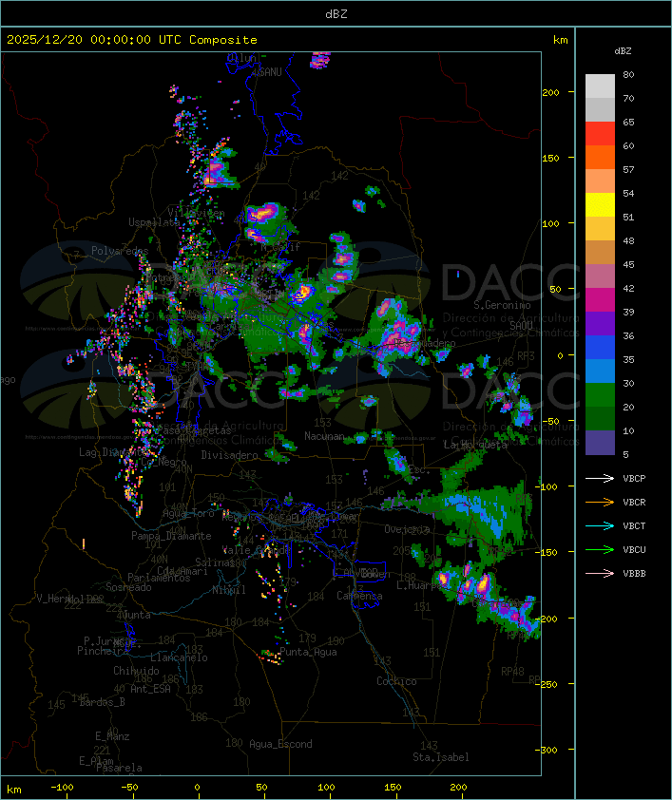The image size is (672, 800).
Task: Click the pink VBBB arrow icon
Action: click(x=600, y=574)
